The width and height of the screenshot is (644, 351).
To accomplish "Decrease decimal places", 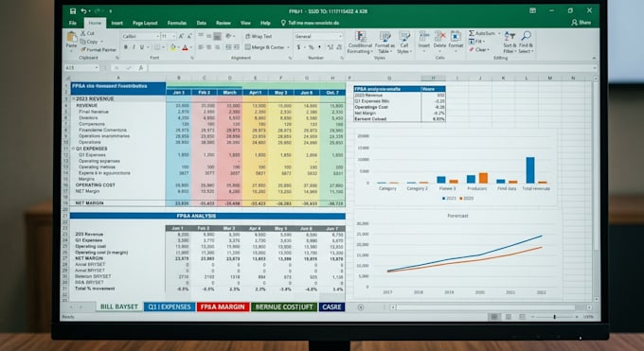I will coord(339,47).
